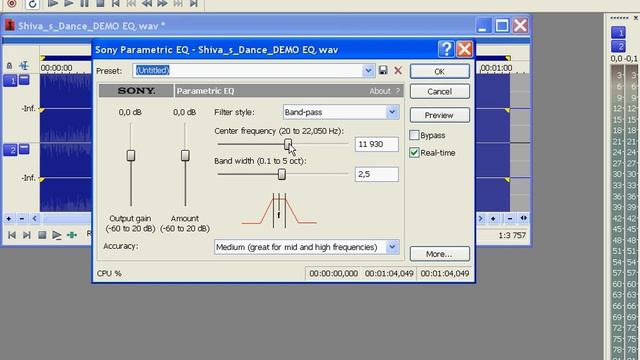Click the edit tool icon beside the lock

point(24,65)
